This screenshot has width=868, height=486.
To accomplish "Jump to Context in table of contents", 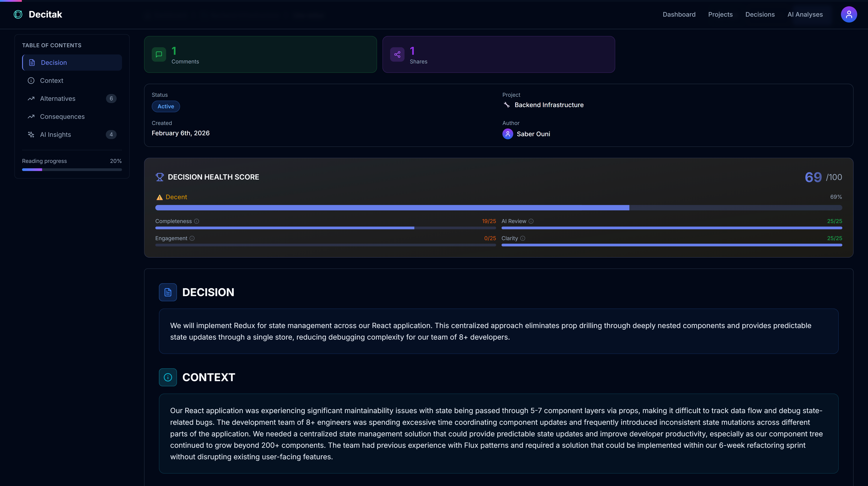I will pyautogui.click(x=52, y=81).
